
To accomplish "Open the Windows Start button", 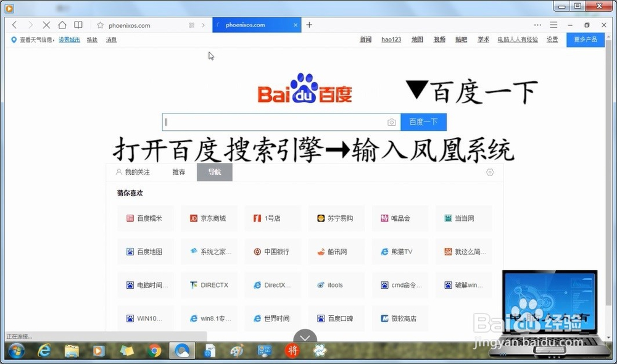I will click(16, 350).
